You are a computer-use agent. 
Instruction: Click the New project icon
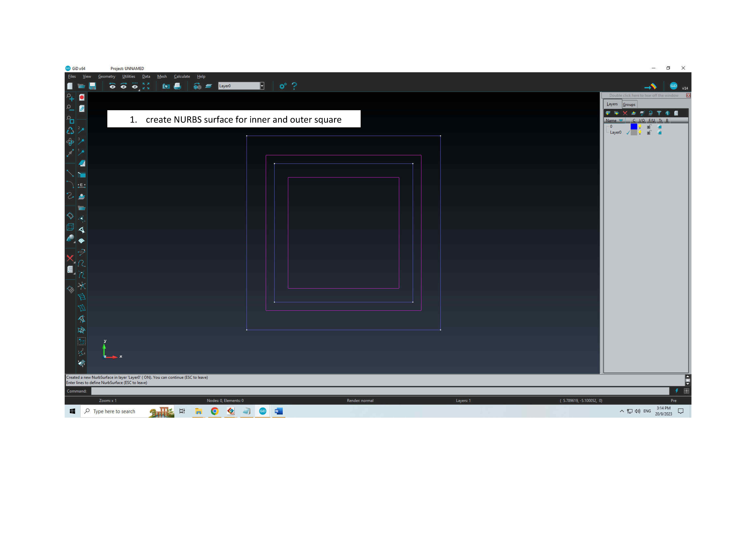[x=70, y=86]
